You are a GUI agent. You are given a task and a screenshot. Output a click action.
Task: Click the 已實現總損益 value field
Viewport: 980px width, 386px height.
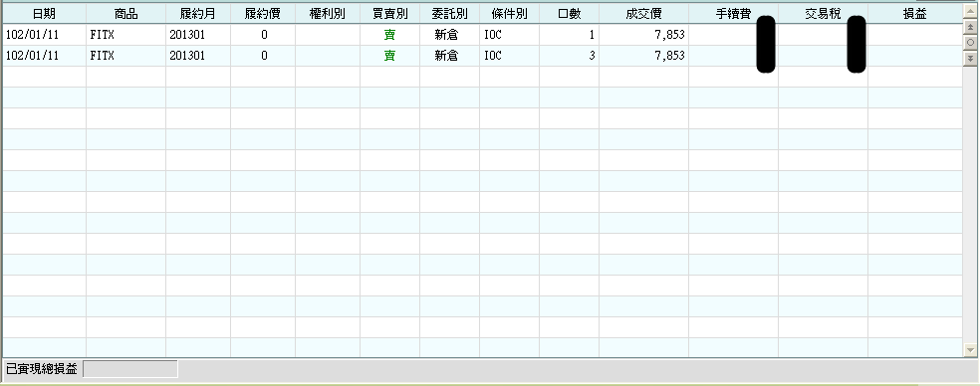point(130,369)
